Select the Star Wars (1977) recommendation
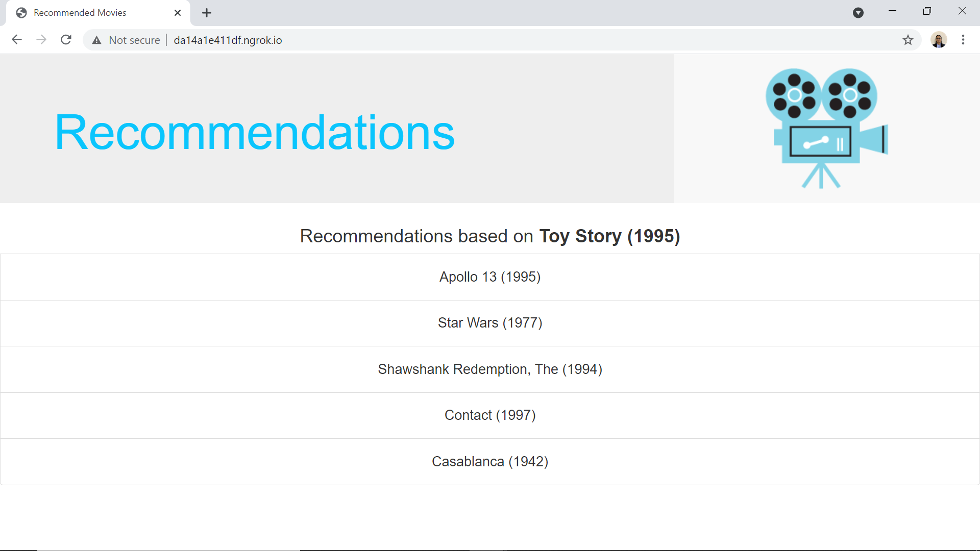 point(490,322)
